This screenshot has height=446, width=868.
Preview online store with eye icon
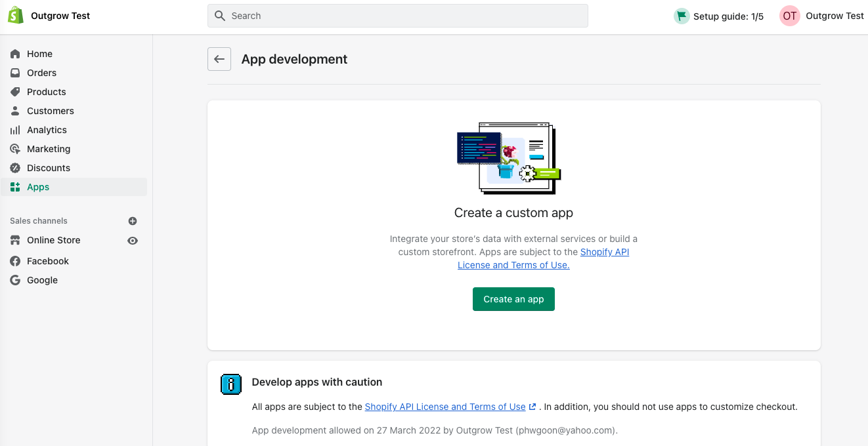point(133,241)
